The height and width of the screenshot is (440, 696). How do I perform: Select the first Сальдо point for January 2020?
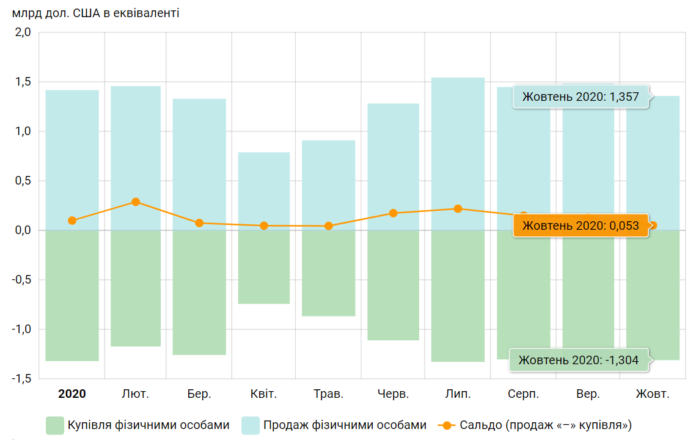[72, 221]
